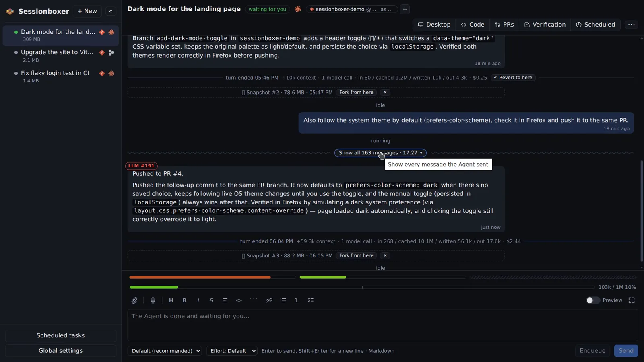This screenshot has height=362, width=644.
Task: Click the agent icon on the Upgrade the site row
Action: 111,53
